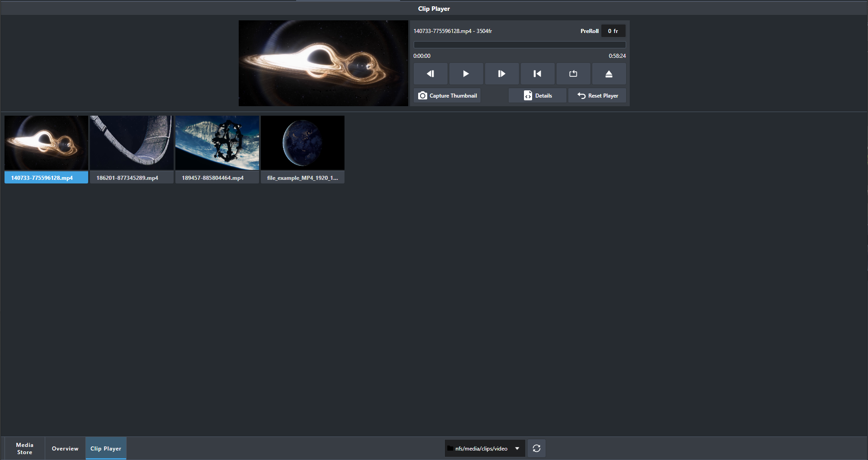Eject the loaded clip

[x=609, y=74]
